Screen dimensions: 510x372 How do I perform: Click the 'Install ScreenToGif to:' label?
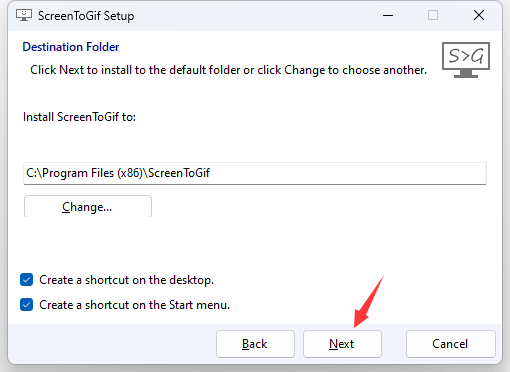[79, 117]
